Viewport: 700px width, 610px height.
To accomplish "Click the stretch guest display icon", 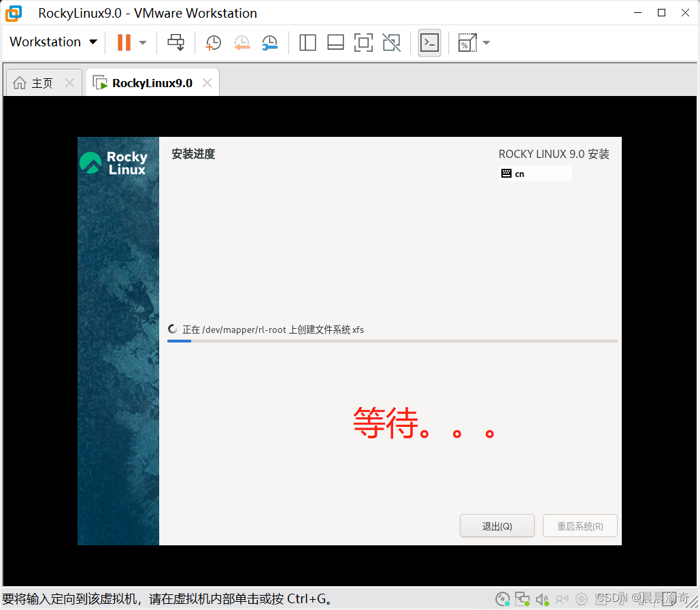I will (467, 43).
